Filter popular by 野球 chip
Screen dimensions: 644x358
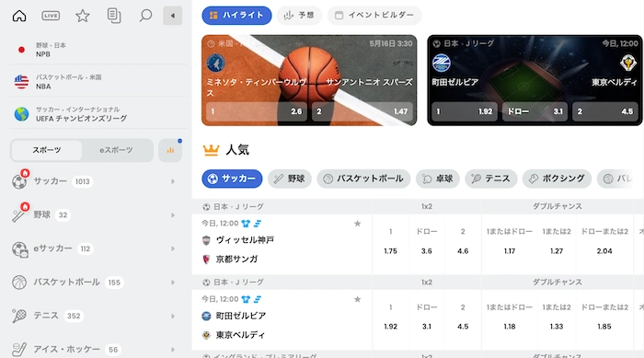pos(290,179)
